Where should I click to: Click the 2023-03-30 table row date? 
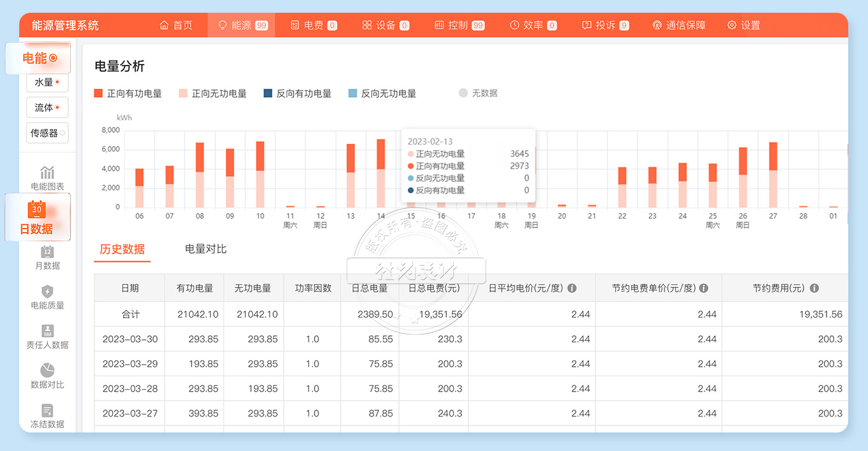(130, 339)
